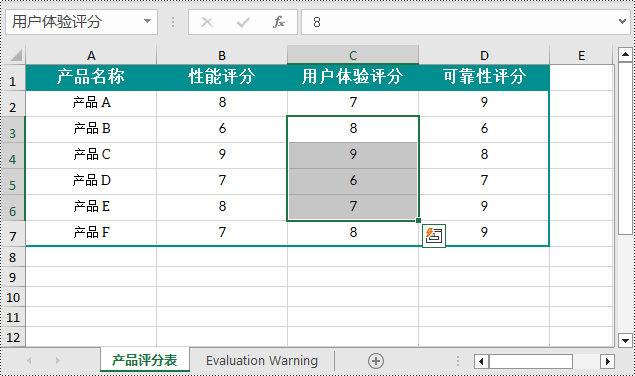
Task: Select row 11 header
Action: coord(13,317)
